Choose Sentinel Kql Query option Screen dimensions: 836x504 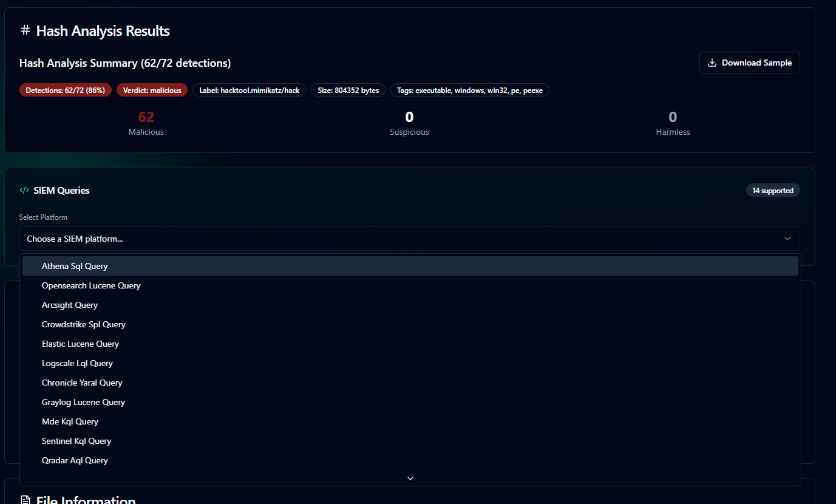pyautogui.click(x=410, y=441)
